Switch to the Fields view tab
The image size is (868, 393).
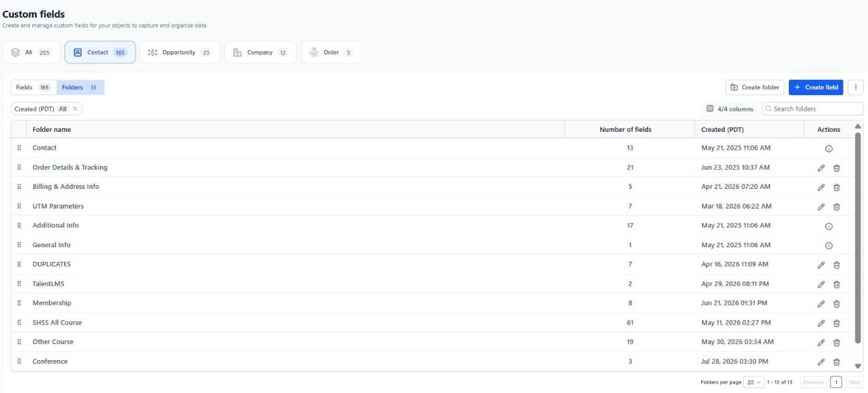click(34, 87)
